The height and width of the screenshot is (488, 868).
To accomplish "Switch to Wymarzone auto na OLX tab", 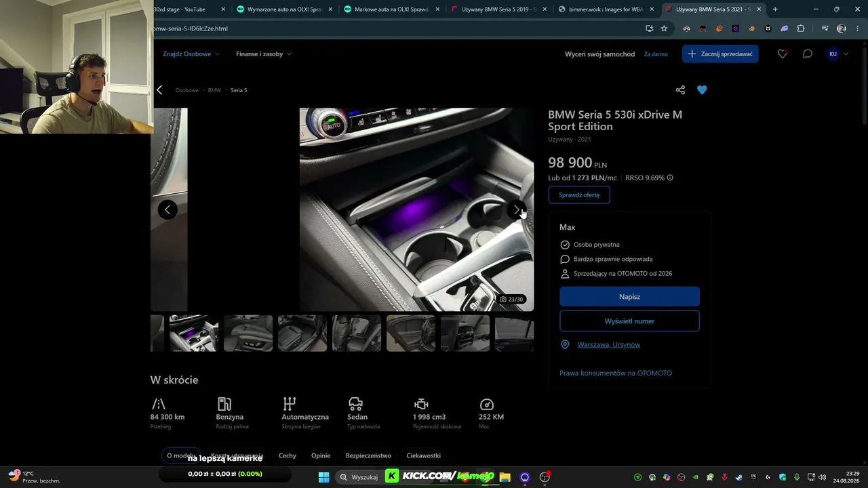I will click(283, 9).
